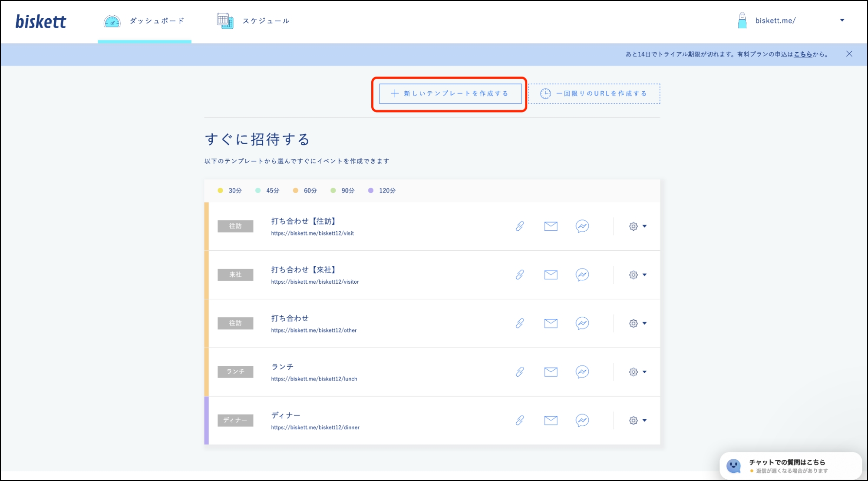Select the purple 120分 color dot
This screenshot has width=868, height=481.
point(370,190)
